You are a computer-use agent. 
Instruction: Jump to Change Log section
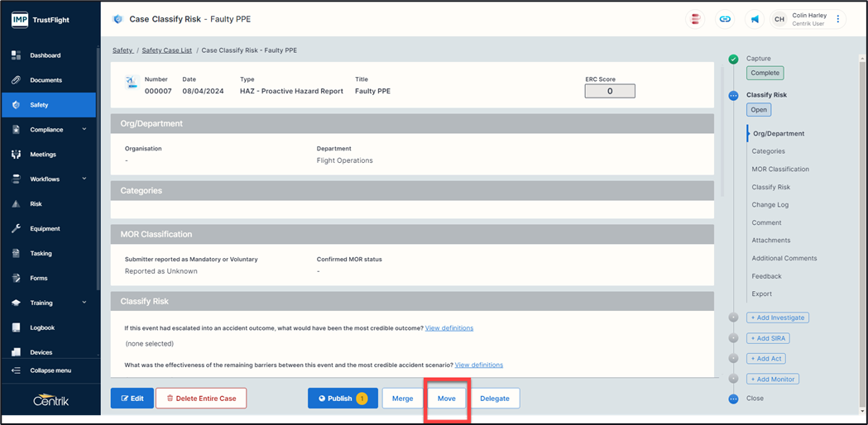click(770, 205)
